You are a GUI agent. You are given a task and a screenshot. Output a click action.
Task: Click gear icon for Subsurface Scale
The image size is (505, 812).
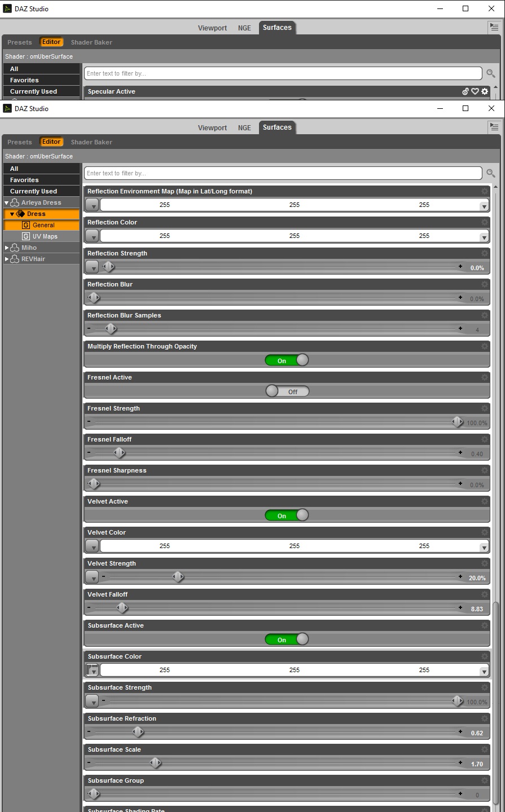484,749
